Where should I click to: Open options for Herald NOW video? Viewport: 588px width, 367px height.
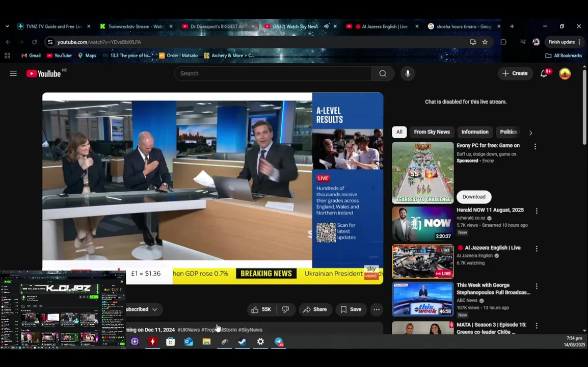pos(537,211)
